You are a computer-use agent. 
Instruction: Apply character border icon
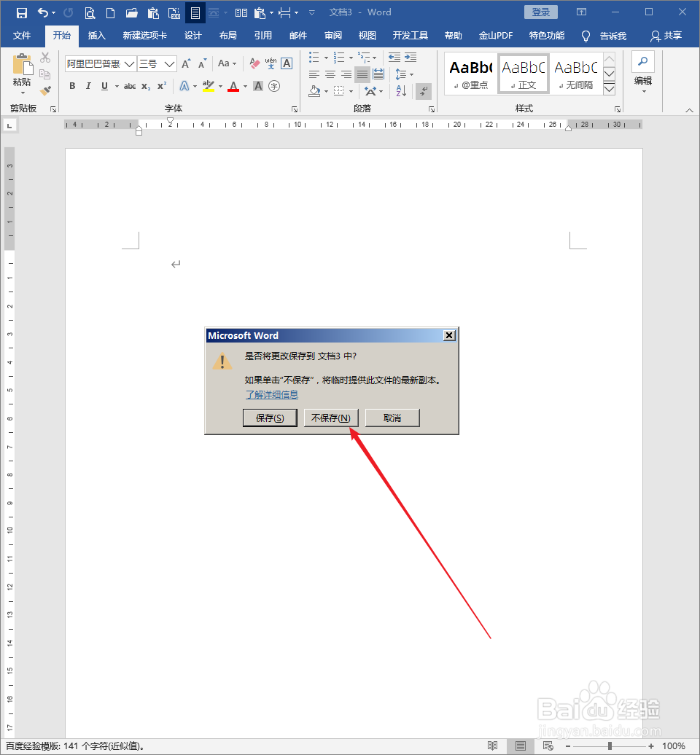(x=287, y=63)
